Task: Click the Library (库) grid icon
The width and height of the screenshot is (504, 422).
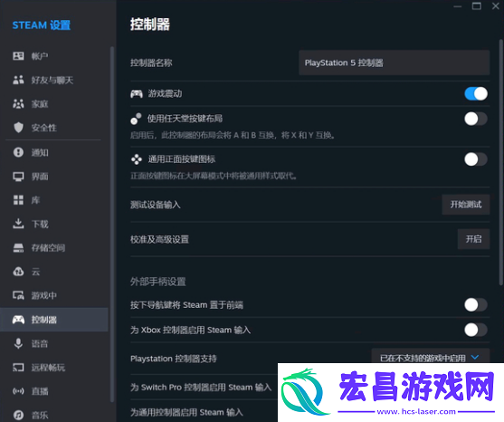Action: tap(18, 200)
